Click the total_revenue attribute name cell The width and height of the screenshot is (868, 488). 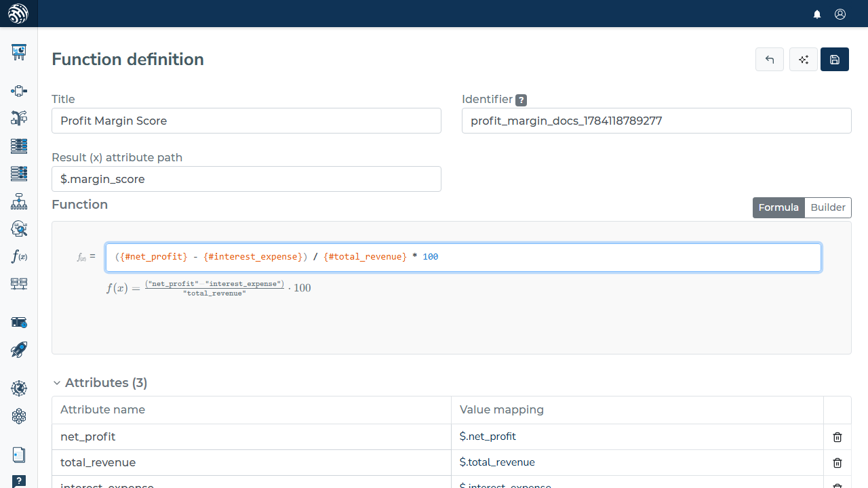252,463
